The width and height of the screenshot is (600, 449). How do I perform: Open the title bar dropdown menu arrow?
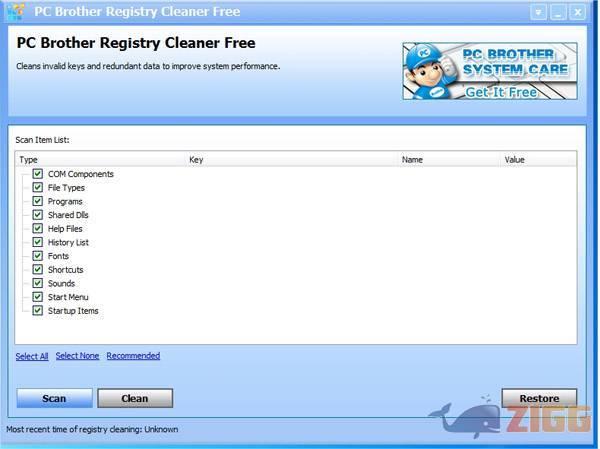pos(538,12)
